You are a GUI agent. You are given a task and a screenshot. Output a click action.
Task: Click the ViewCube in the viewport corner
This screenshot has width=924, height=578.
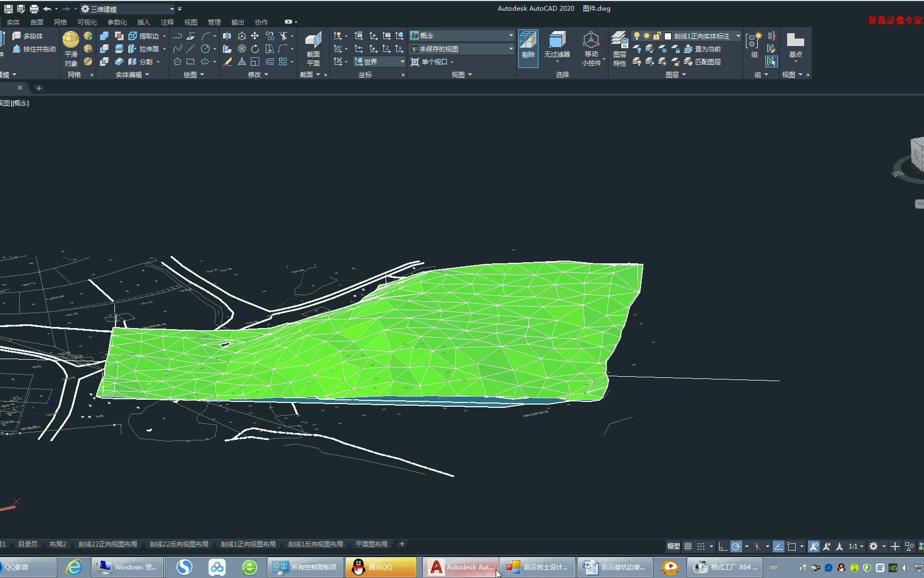click(917, 155)
